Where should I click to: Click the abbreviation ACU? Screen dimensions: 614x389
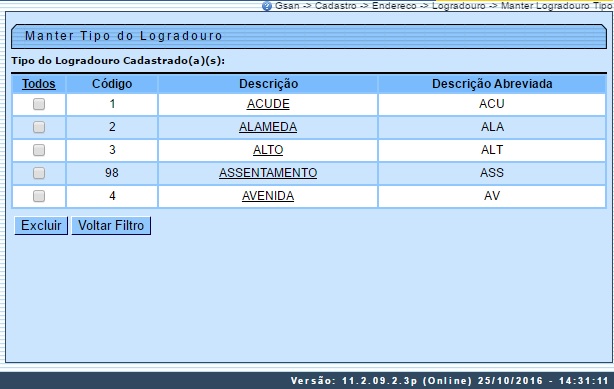tap(492, 104)
